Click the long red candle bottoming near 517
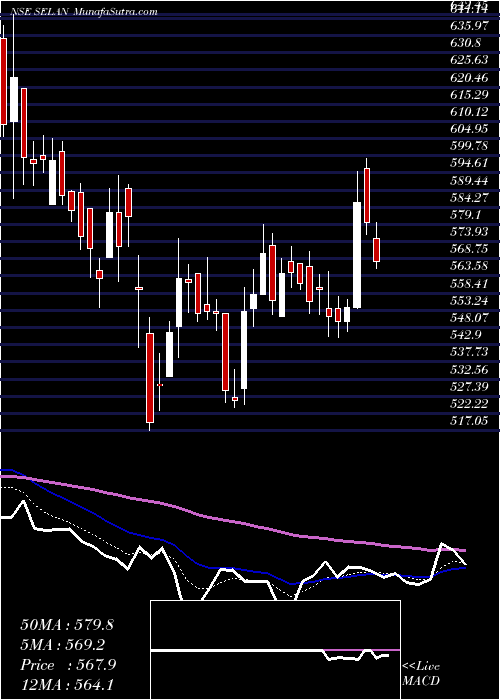This screenshot has height=700, width=500. tap(150, 378)
